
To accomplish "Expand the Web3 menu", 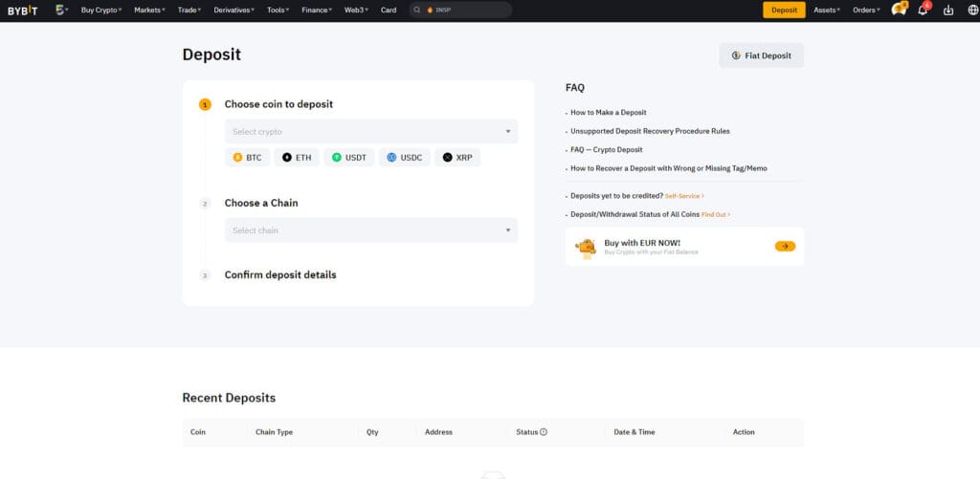I will coord(356,10).
